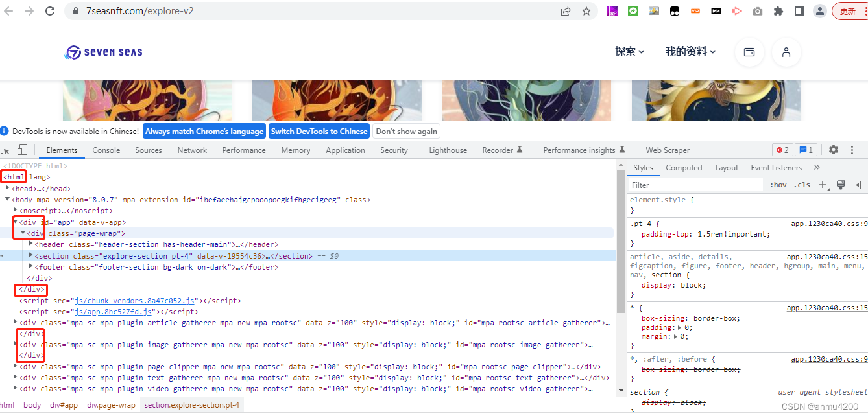Expand the noscript element node
Screen dimensions: 868x416
[x=16, y=211]
